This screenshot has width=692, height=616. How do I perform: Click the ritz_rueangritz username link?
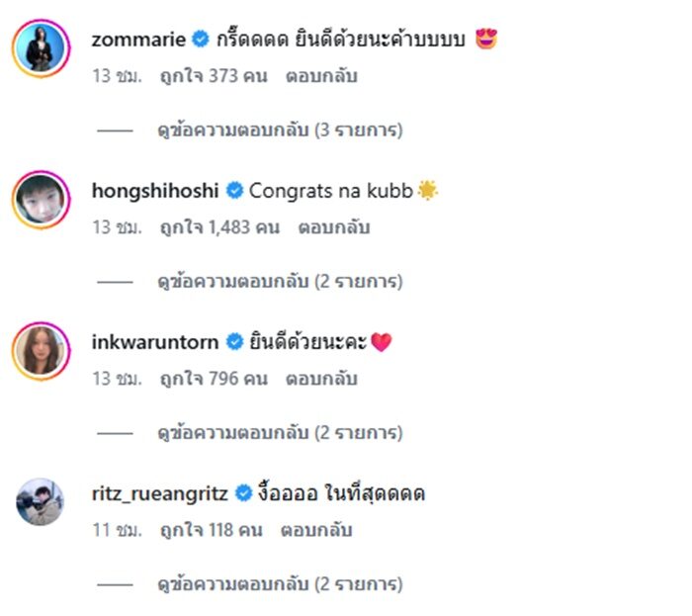(x=160, y=492)
